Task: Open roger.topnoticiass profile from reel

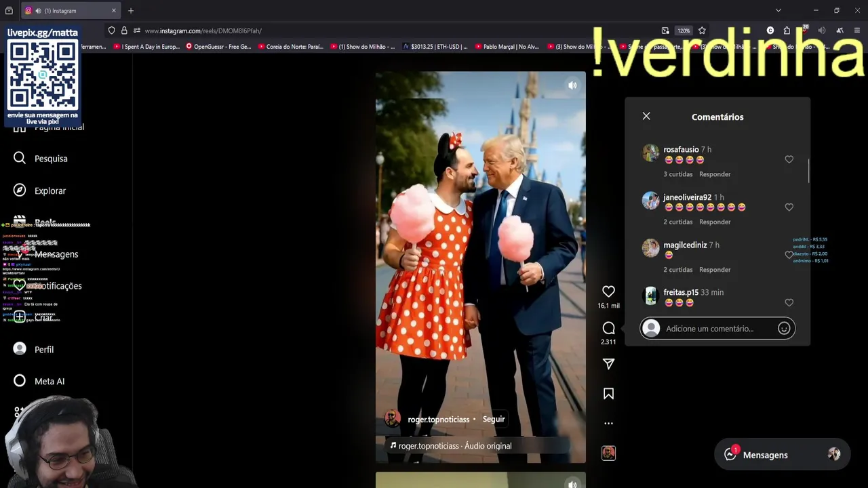Action: pyautogui.click(x=438, y=420)
